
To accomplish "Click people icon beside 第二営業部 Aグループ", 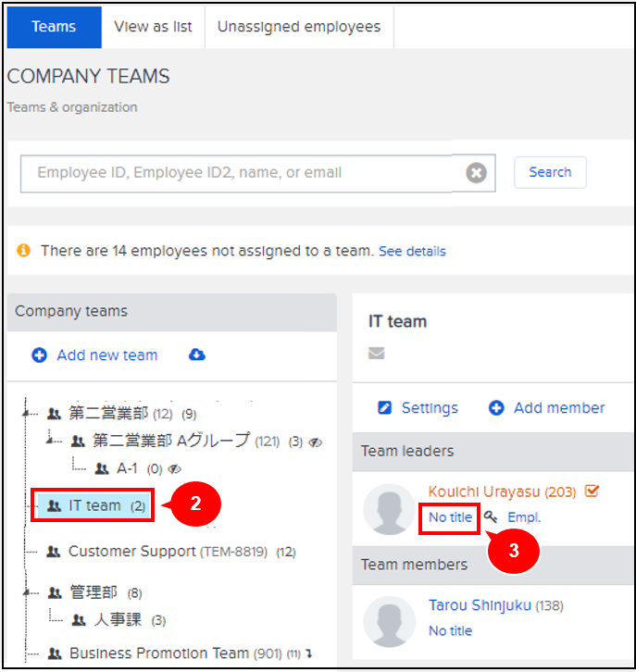I will tap(78, 441).
